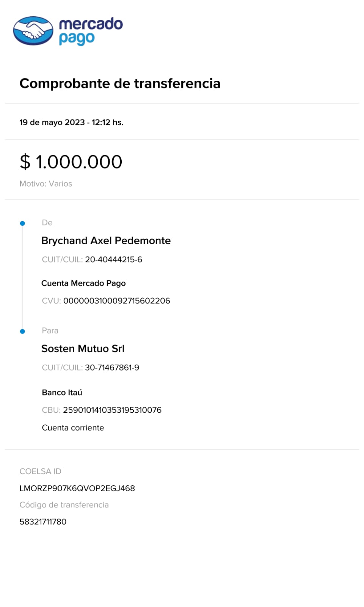Select transfer code 58321711780
The image size is (364, 607).
click(x=43, y=522)
